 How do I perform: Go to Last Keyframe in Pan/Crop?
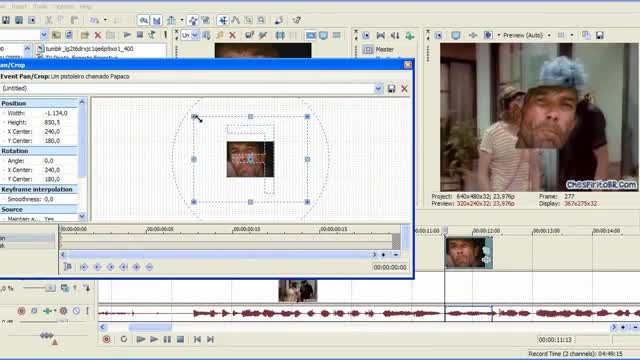pos(123,267)
